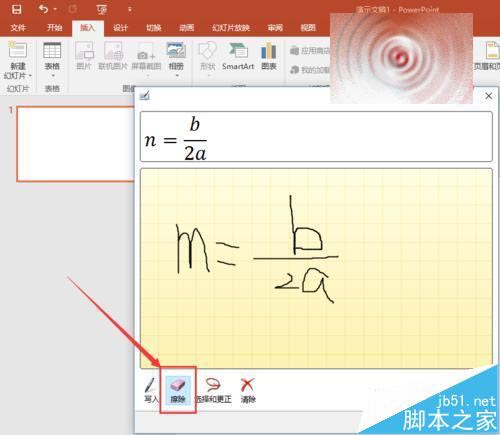
Task: Open the 切换 (Transitions) ribbon tab
Action: tap(154, 28)
